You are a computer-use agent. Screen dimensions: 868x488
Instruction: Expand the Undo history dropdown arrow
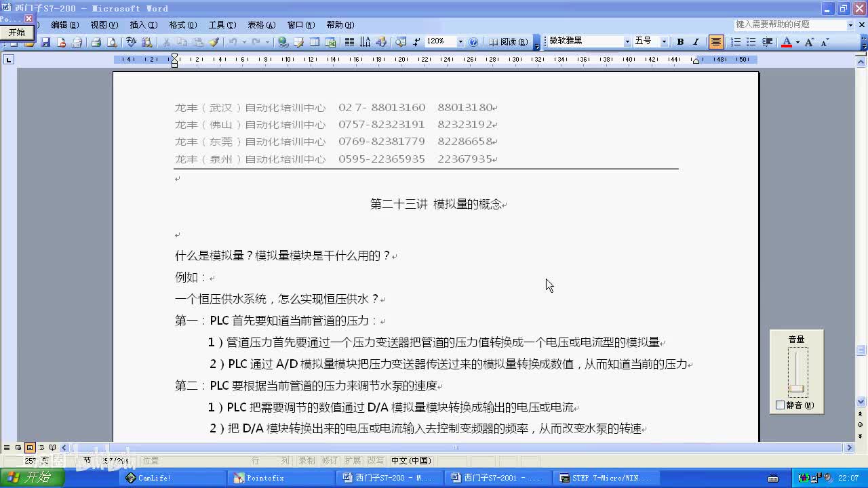tap(244, 42)
